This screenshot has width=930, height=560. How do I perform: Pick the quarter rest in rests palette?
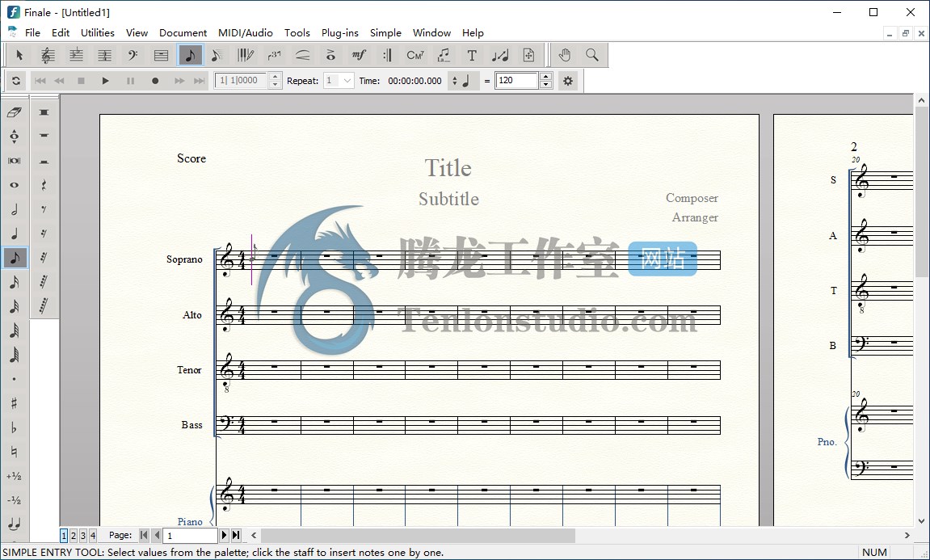(x=44, y=185)
